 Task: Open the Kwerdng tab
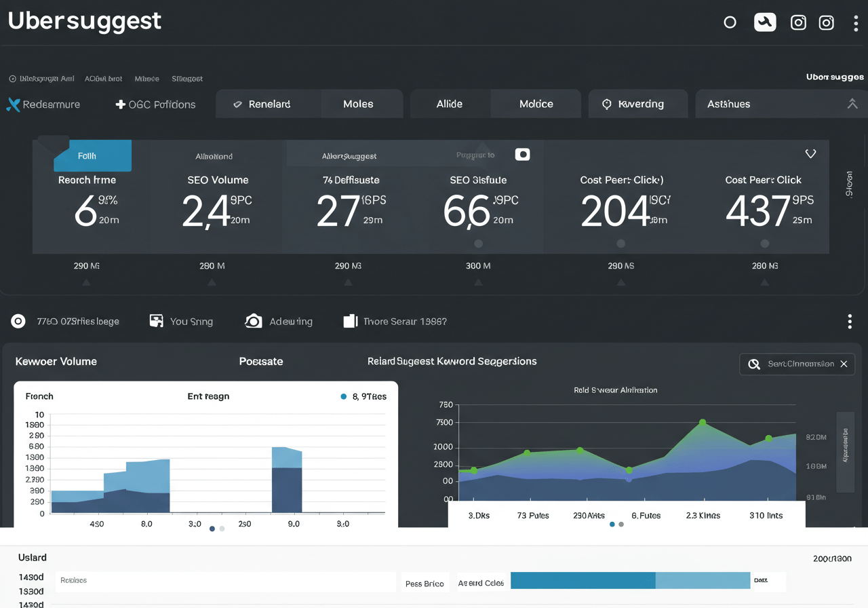coord(638,104)
